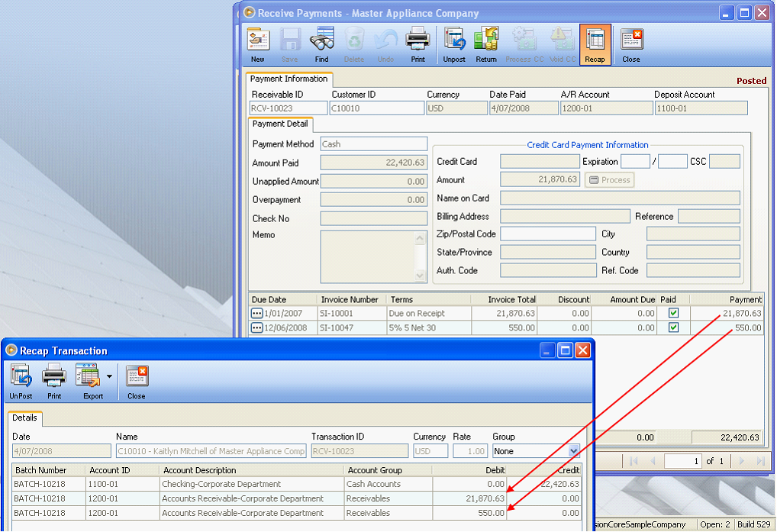Click the Due Date column header
777x532 pixels.
[282, 300]
